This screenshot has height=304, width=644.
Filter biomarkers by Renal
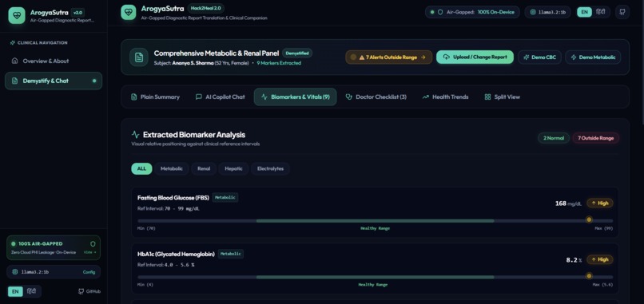pyautogui.click(x=204, y=168)
